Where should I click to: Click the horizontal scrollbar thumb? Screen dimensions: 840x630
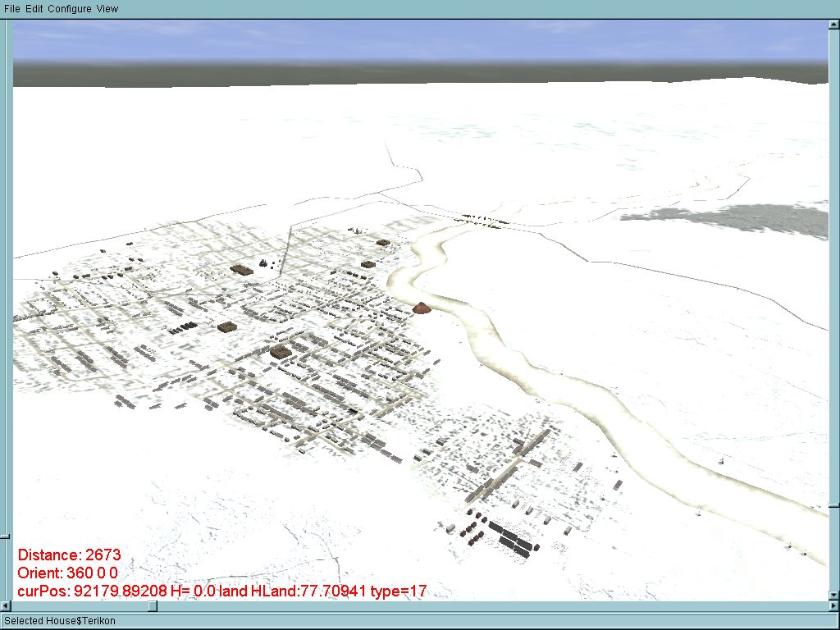pos(153,606)
